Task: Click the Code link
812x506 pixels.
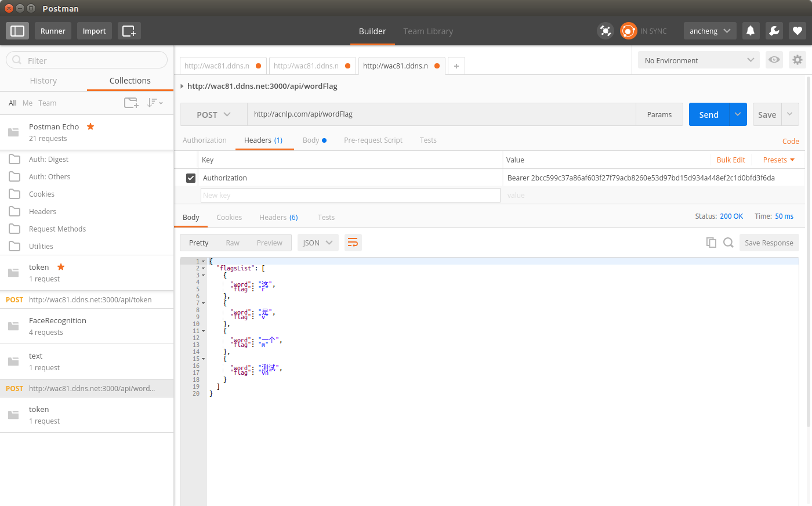Action: tap(791, 141)
